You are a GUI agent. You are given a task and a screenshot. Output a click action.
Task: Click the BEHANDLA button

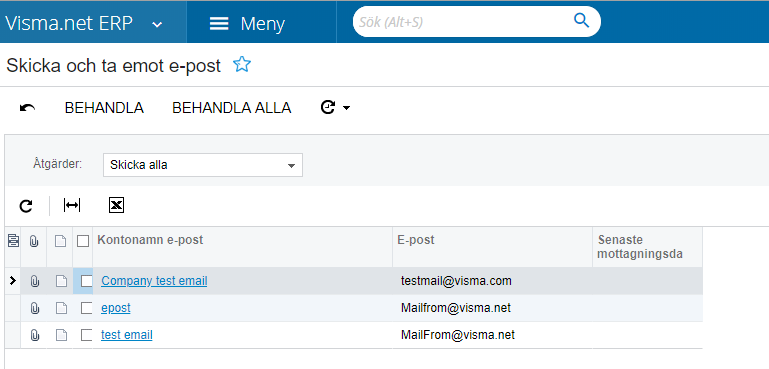point(104,107)
